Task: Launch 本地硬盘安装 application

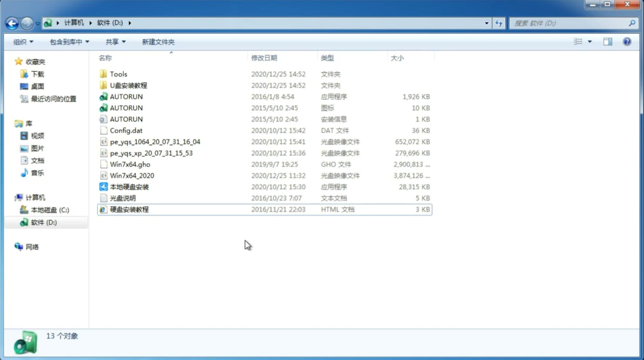Action: [x=129, y=187]
